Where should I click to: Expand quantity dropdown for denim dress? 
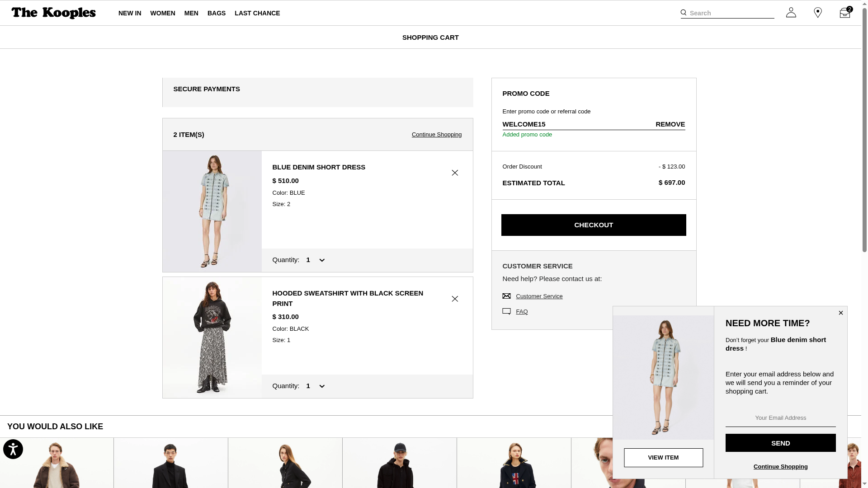coord(316,260)
